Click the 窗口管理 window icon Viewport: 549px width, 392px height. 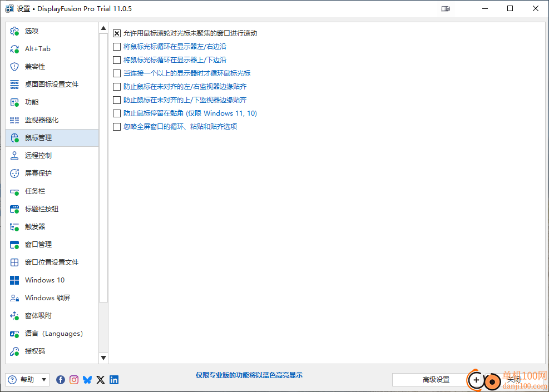click(x=14, y=245)
